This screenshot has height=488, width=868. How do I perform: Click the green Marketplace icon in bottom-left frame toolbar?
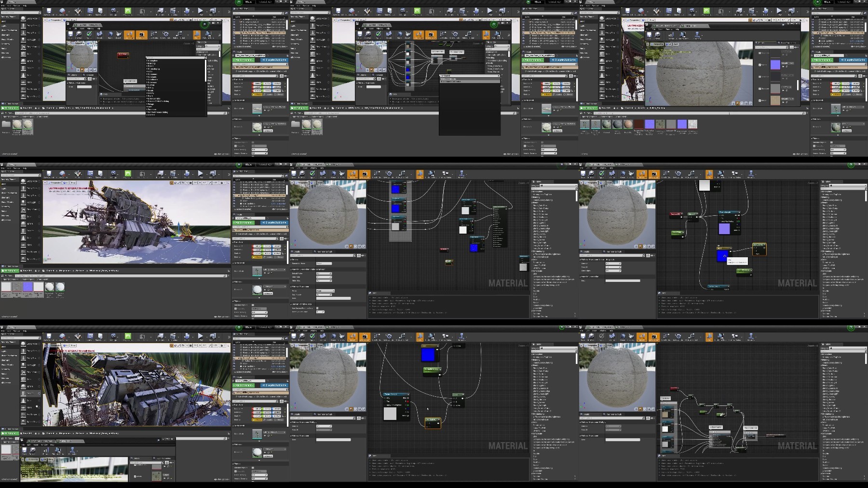[128, 336]
